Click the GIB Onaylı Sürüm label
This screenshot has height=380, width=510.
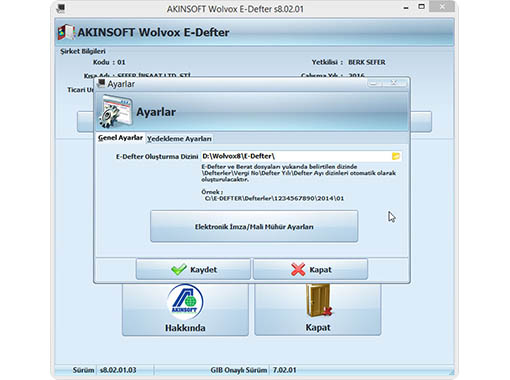[x=239, y=370]
